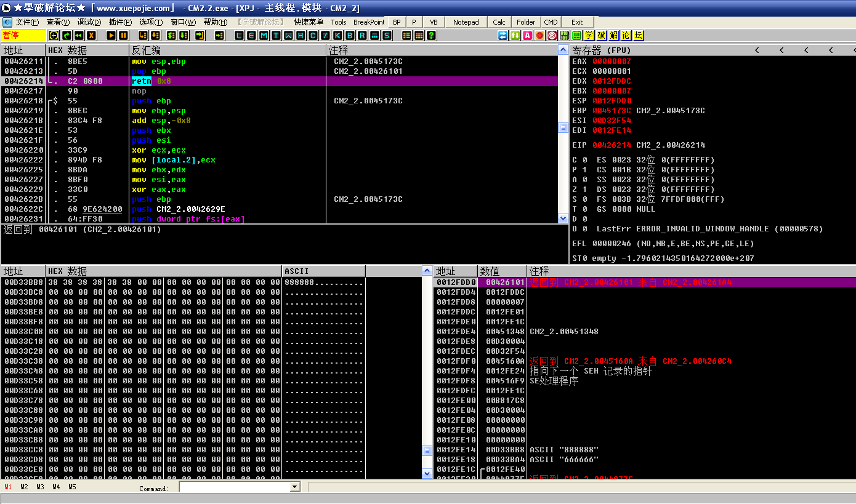
Task: Click disassembly scrollbar up arrow
Action: pos(563,50)
